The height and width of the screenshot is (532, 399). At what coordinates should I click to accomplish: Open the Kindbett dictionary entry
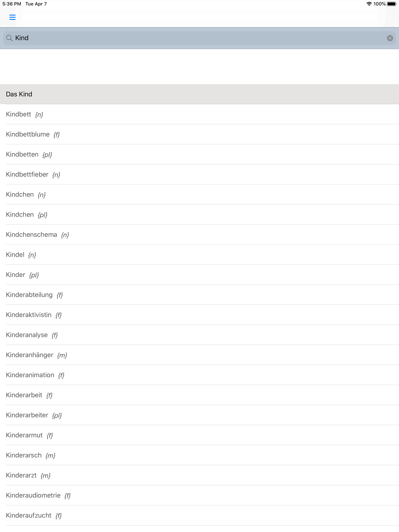tap(18, 114)
